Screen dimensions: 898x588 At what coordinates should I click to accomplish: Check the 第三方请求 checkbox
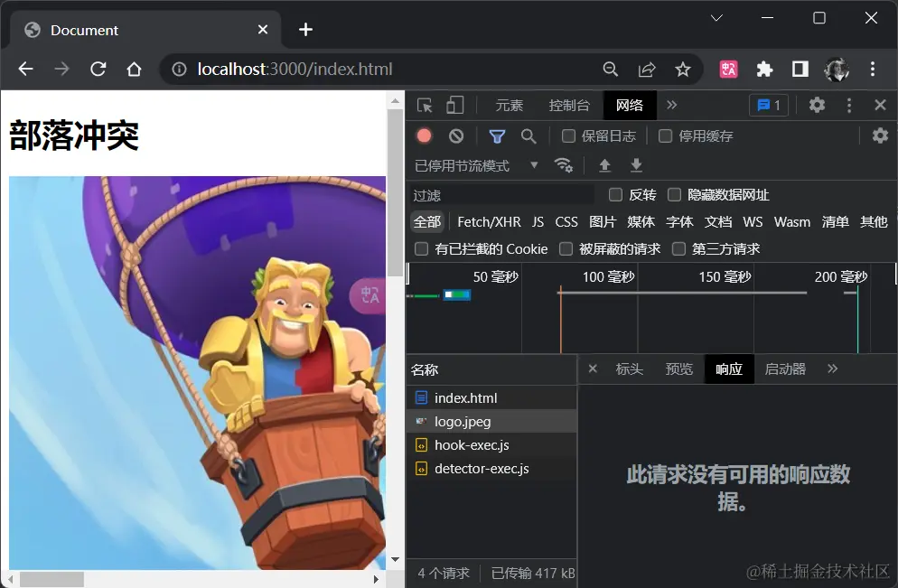click(x=678, y=249)
